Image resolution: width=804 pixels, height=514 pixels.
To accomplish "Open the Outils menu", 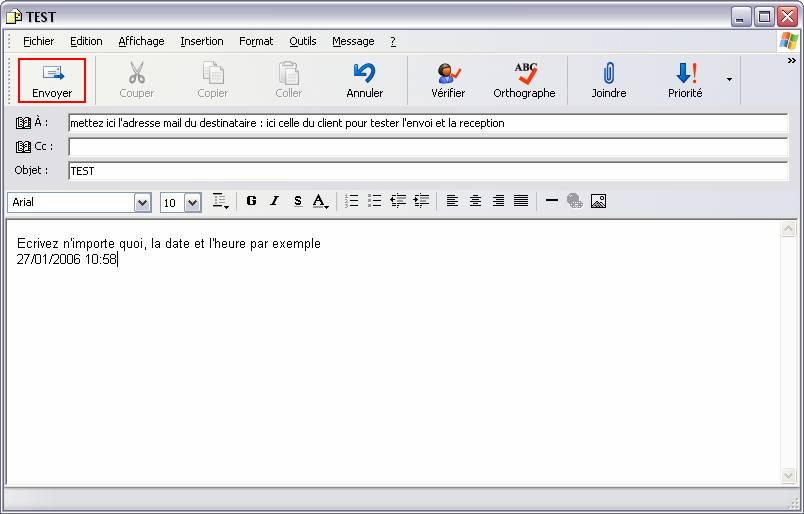I will pyautogui.click(x=303, y=41).
